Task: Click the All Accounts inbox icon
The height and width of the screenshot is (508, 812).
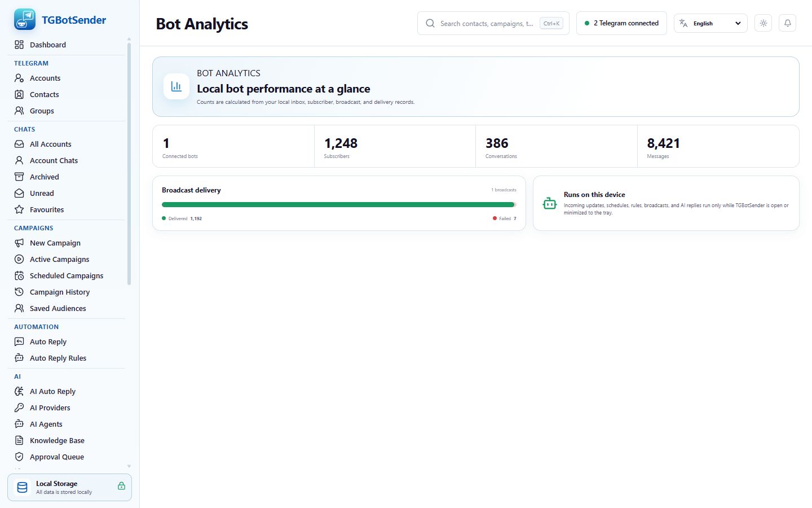Action: [19, 144]
